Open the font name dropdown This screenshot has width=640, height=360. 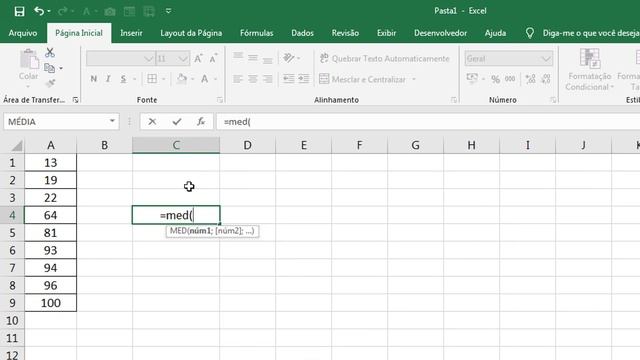coord(148,59)
